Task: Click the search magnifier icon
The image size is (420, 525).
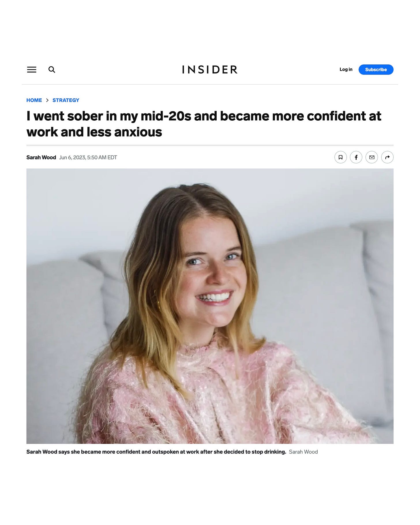Action: tap(52, 70)
